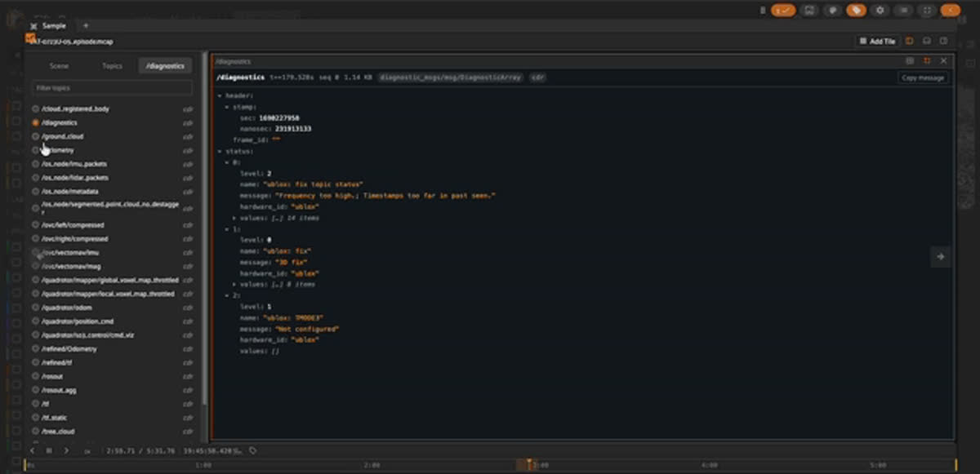Screen dimensions: 980x474
Task: Click the orange split icon in /diagnostics panel header
Action: (927, 61)
